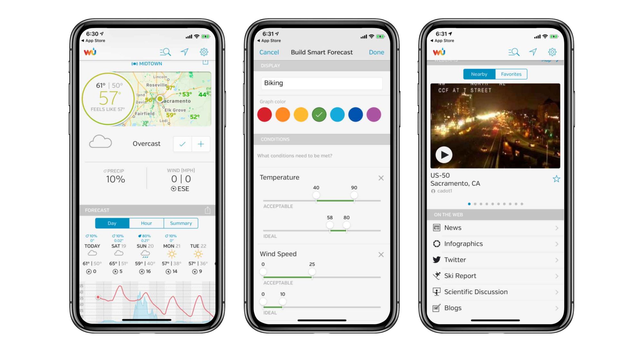Viewport: 644px width, 352px height.
Task: Enable the checkmark next to Overcast condition
Action: tap(183, 144)
